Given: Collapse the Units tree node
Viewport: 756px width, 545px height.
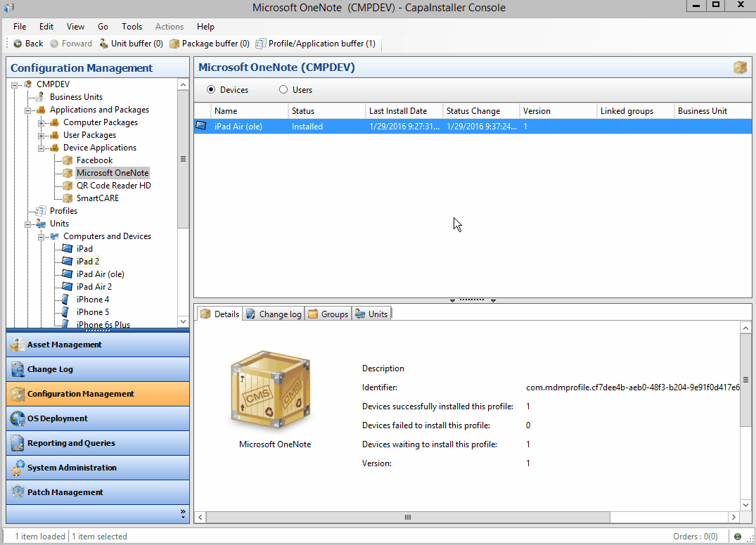Looking at the screenshot, I should point(28,224).
